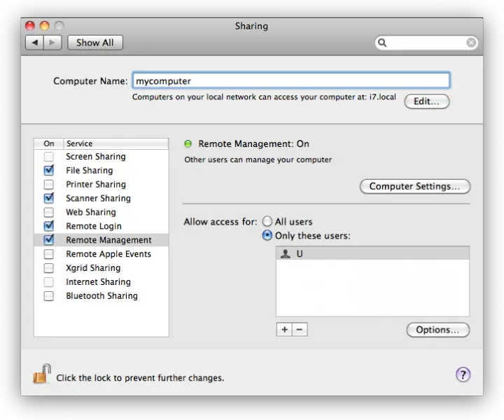Screen dimensions: 504x420
Task: Select File Sharing service row
Action: tap(101, 170)
